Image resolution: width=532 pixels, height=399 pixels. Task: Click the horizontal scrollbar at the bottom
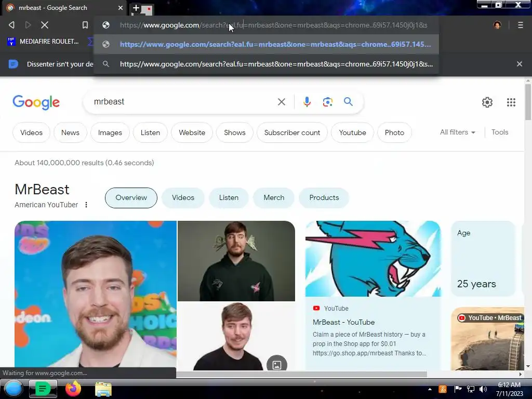301,374
